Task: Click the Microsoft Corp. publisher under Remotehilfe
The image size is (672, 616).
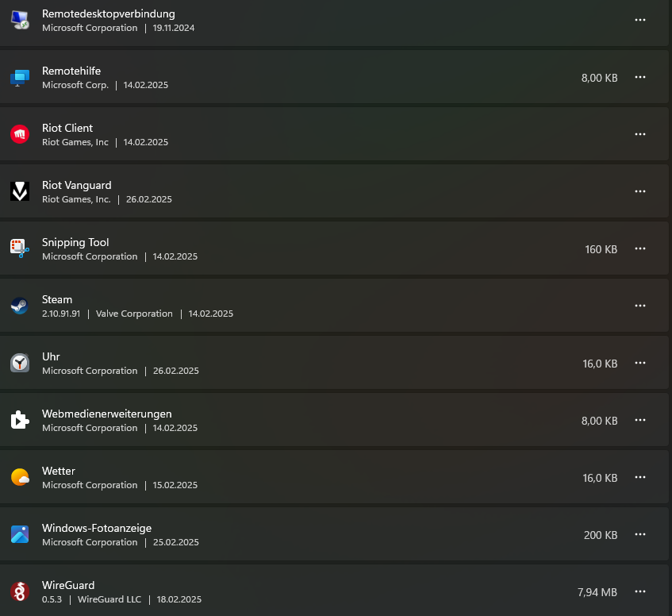Action: point(75,85)
